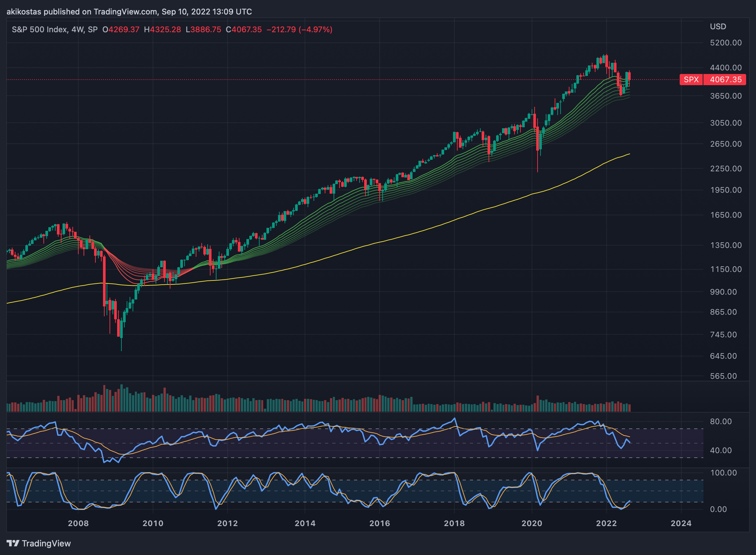The height and width of the screenshot is (555, 756).
Task: Click the 2020 time axis label
Action: 532,523
